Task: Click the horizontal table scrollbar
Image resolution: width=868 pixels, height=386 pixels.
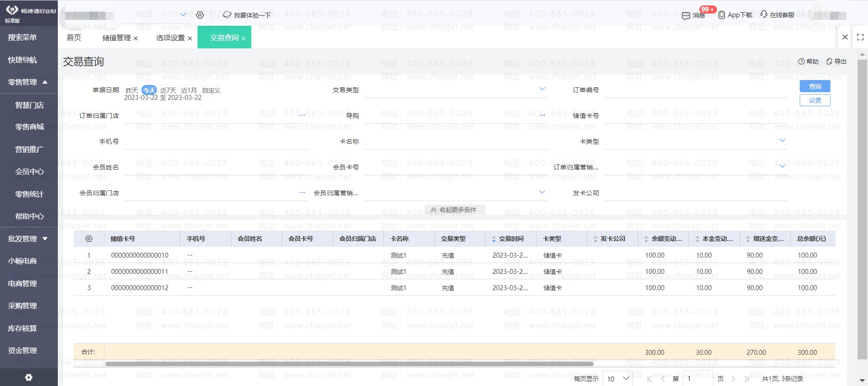Action: (349, 363)
